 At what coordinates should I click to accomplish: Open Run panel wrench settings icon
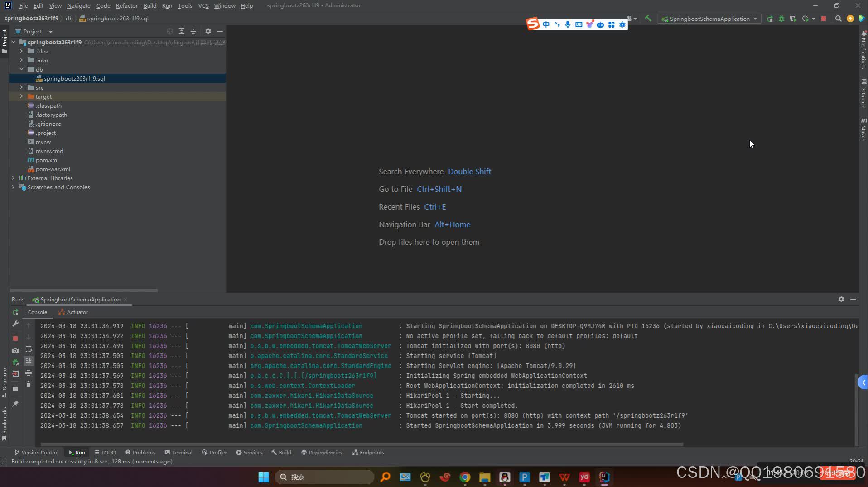[x=15, y=324]
